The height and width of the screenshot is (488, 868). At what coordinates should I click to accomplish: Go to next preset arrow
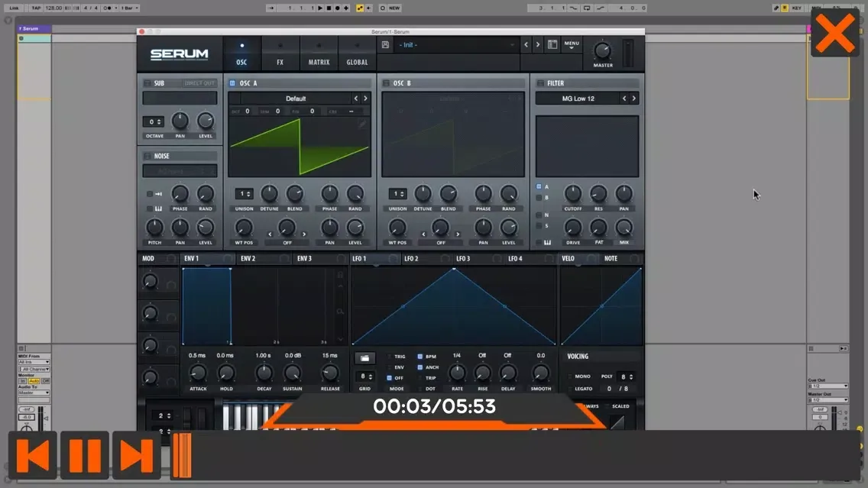coord(537,45)
